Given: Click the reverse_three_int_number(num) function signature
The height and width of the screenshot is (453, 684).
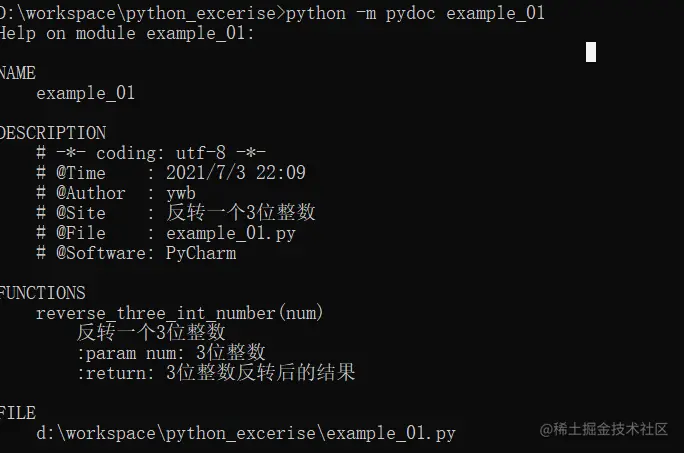Looking at the screenshot, I should pos(180,313).
